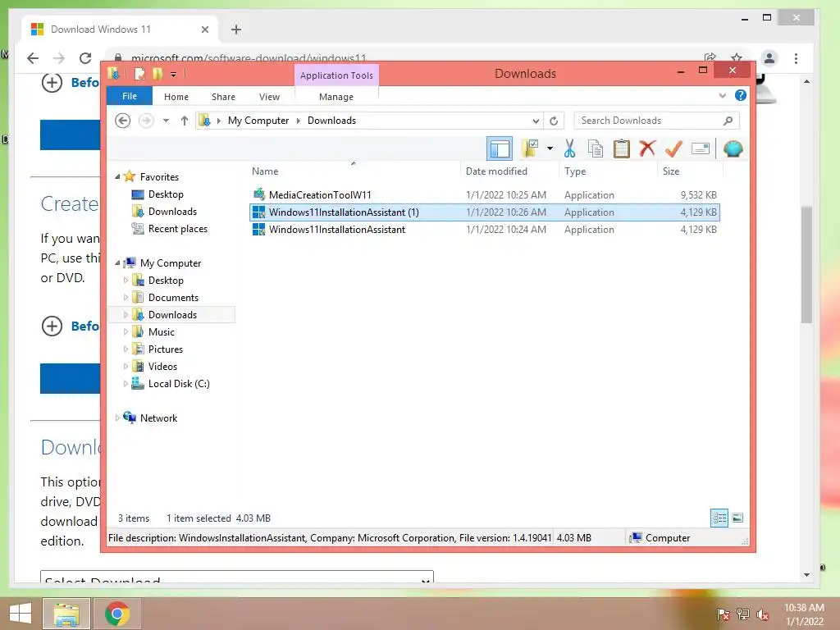This screenshot has width=840, height=630.
Task: Click the Chrome page vertical scrollbar thumb
Action: 807,265
